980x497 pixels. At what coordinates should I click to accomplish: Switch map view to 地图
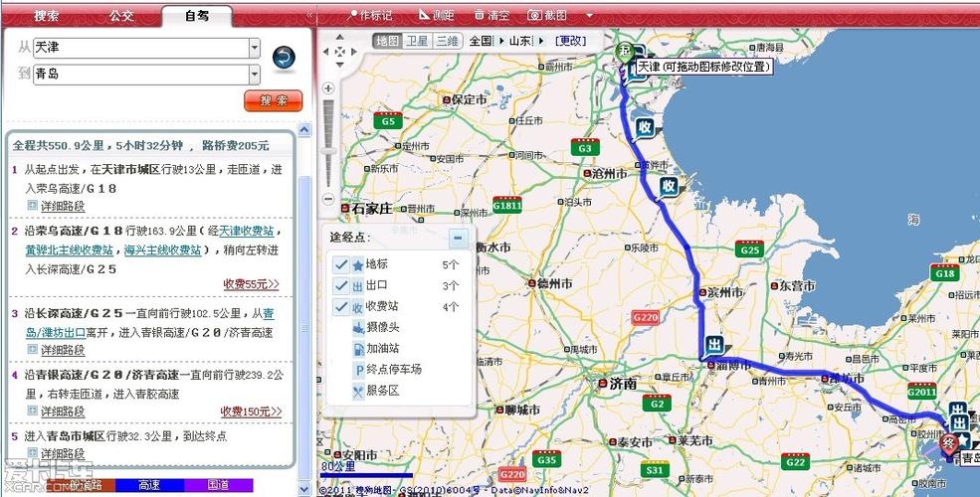(387, 41)
